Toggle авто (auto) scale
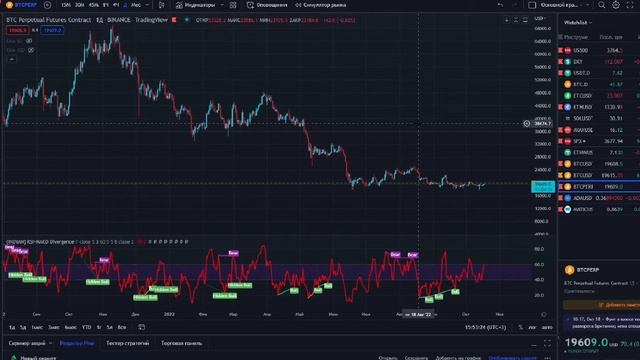Screen dimensions: 640x360 tap(547, 327)
